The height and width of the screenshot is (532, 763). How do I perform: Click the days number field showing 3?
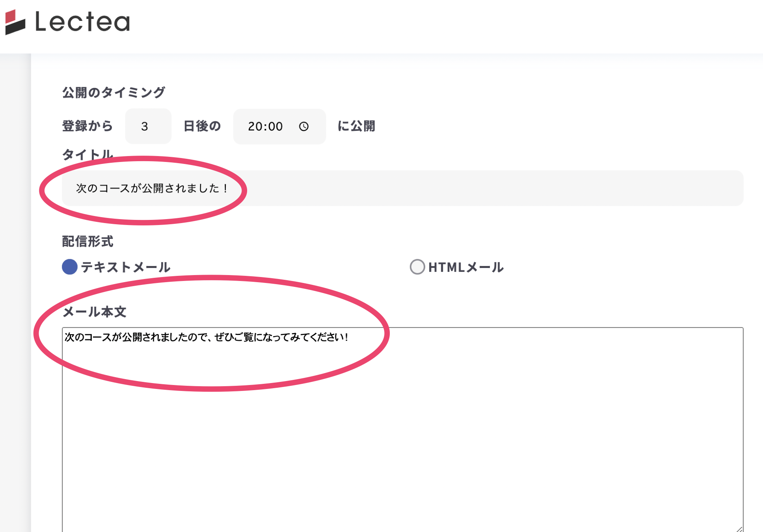(x=148, y=126)
